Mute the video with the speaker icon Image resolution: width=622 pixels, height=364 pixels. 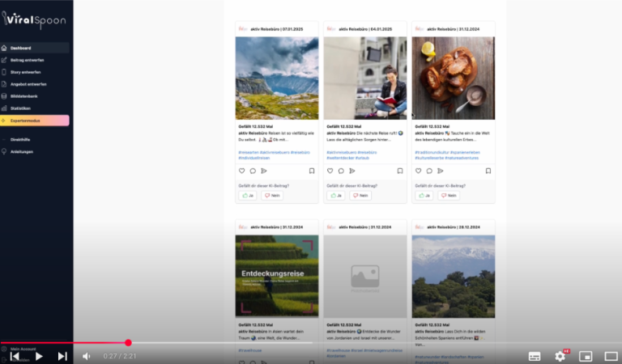point(86,356)
